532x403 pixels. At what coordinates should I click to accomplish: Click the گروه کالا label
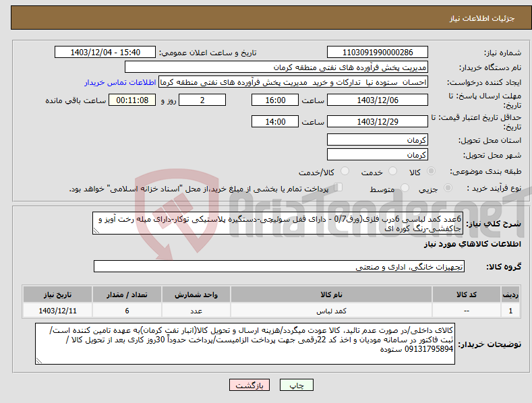click(x=504, y=267)
